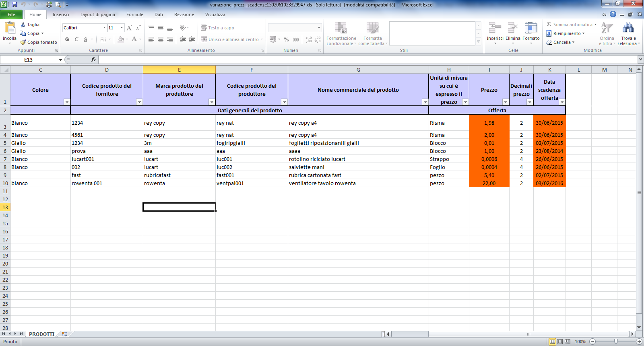
Task: Click increase decimal places icon
Action: click(309, 39)
